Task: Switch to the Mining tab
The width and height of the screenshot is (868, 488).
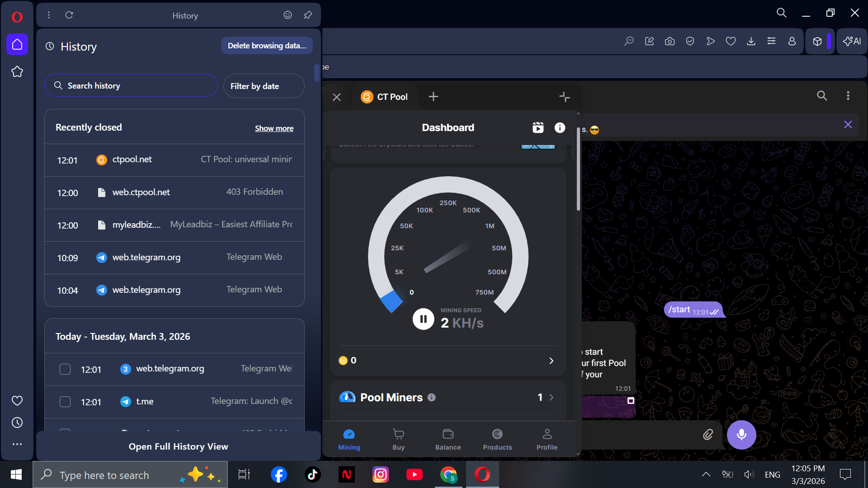Action: click(x=349, y=440)
